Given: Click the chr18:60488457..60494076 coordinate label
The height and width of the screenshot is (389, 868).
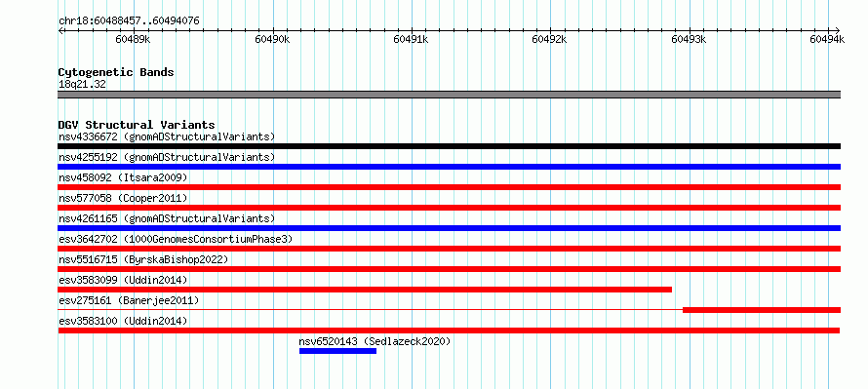Looking at the screenshot, I should click(x=129, y=21).
